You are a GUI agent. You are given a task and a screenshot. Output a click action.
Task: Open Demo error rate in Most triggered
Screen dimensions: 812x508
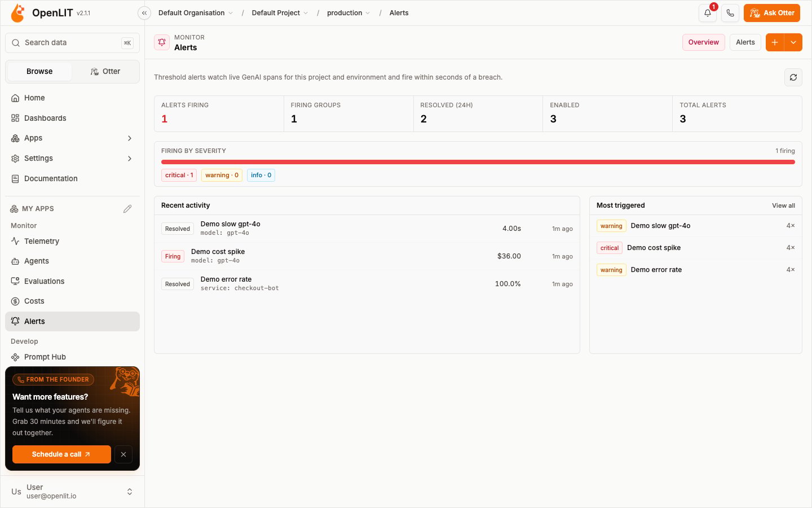tap(696, 270)
